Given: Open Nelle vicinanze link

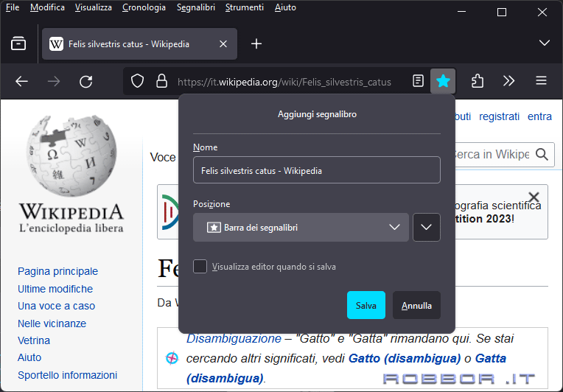Looking at the screenshot, I should pos(52,323).
